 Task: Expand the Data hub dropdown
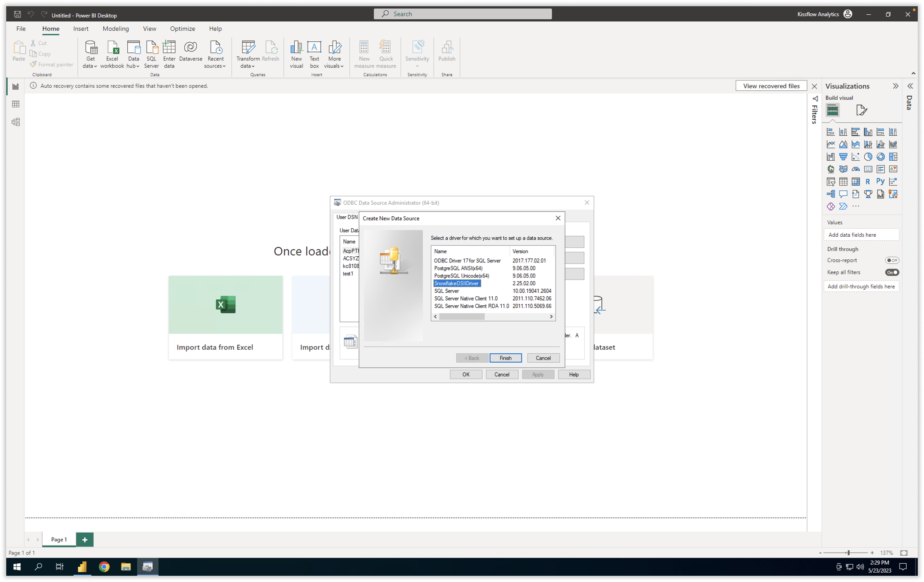pyautogui.click(x=133, y=54)
